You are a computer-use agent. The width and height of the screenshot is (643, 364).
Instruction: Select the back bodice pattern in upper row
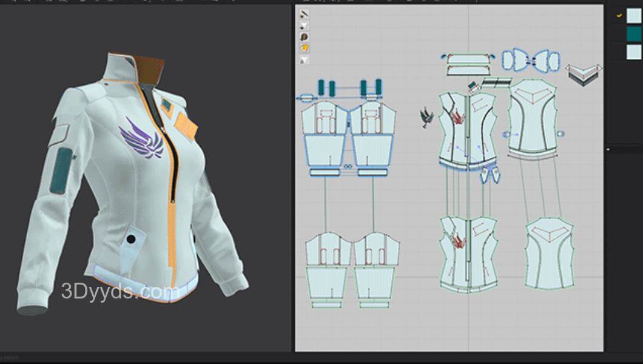533,118
